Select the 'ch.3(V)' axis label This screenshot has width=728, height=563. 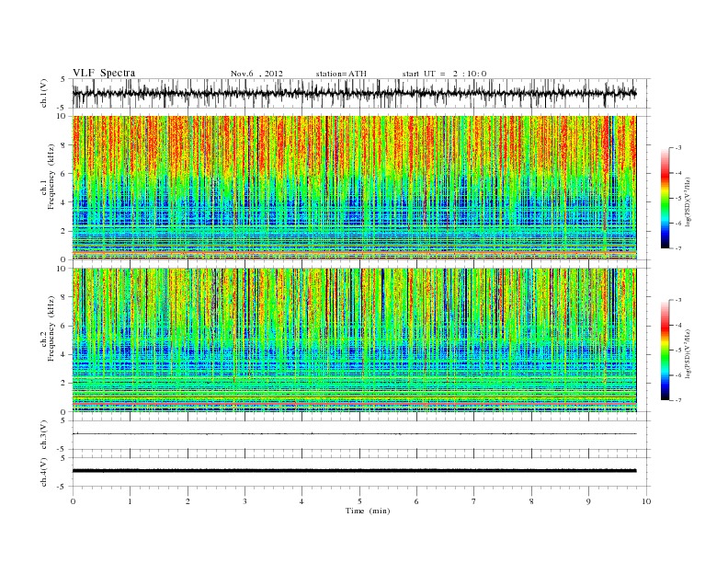(x=44, y=435)
